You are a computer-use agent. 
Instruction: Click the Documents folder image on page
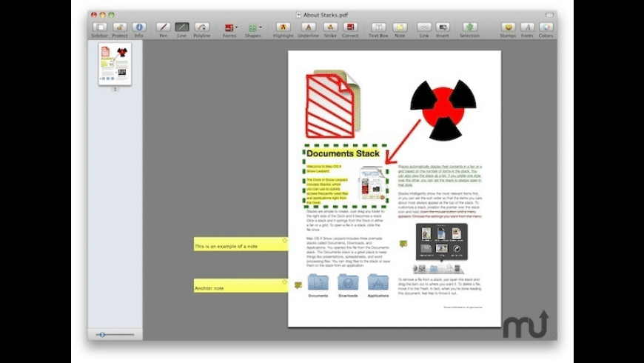pyautogui.click(x=318, y=282)
